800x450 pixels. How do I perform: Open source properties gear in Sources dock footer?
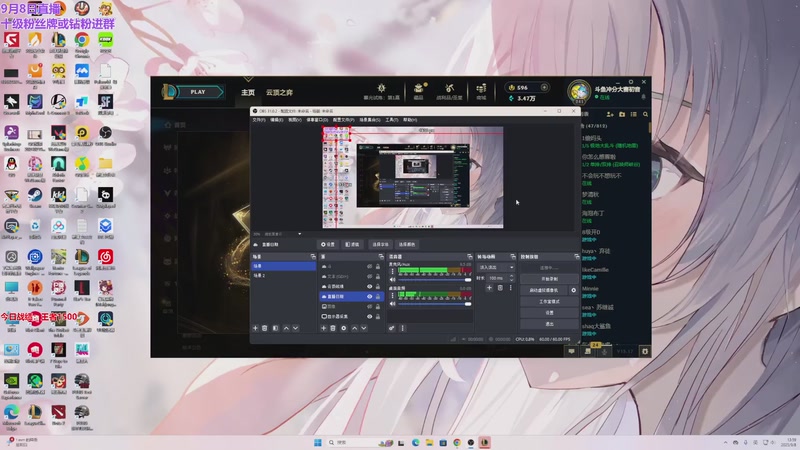pos(343,328)
